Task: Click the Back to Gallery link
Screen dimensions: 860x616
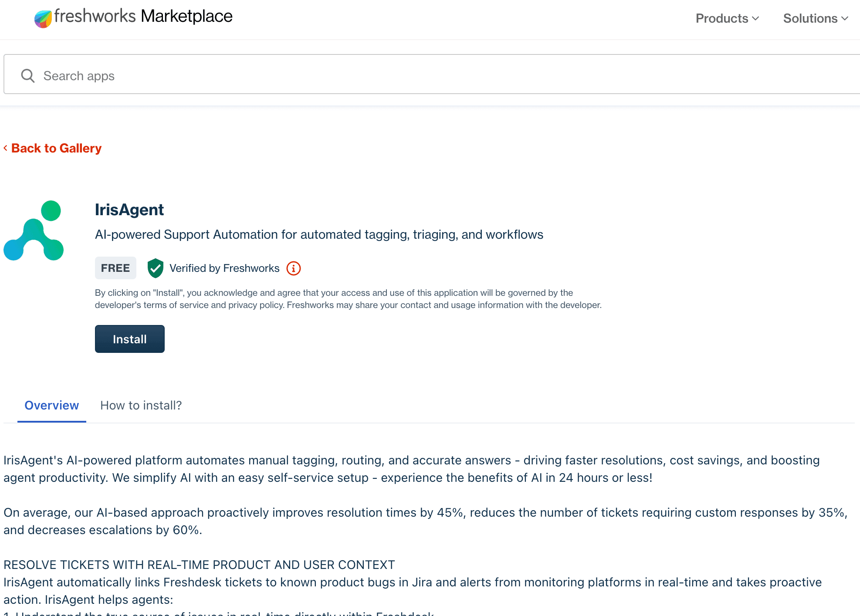Action: [x=56, y=148]
